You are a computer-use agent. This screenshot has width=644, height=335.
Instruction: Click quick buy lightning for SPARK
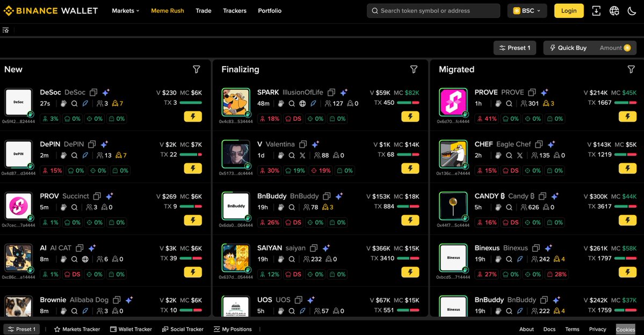[410, 116]
